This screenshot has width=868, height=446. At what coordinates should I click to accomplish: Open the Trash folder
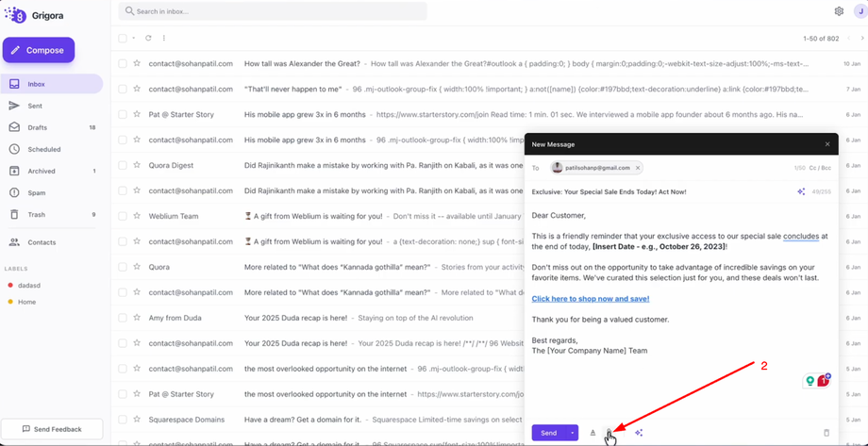point(52,215)
